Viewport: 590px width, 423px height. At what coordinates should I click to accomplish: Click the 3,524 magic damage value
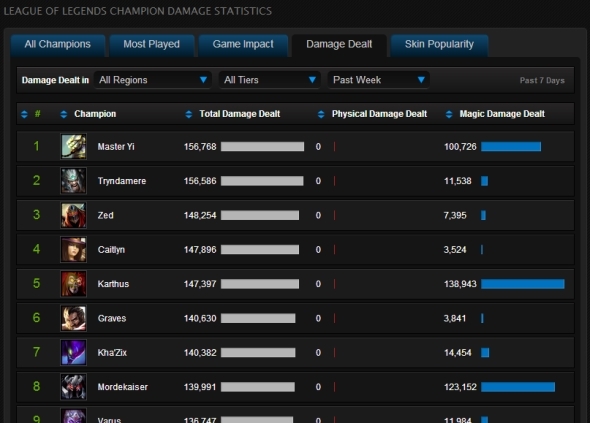455,250
